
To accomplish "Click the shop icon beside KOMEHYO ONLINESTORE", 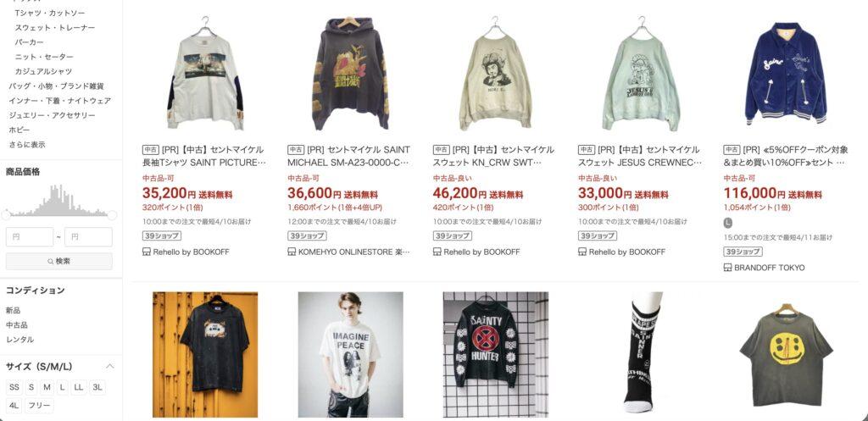I will pyautogui.click(x=292, y=252).
